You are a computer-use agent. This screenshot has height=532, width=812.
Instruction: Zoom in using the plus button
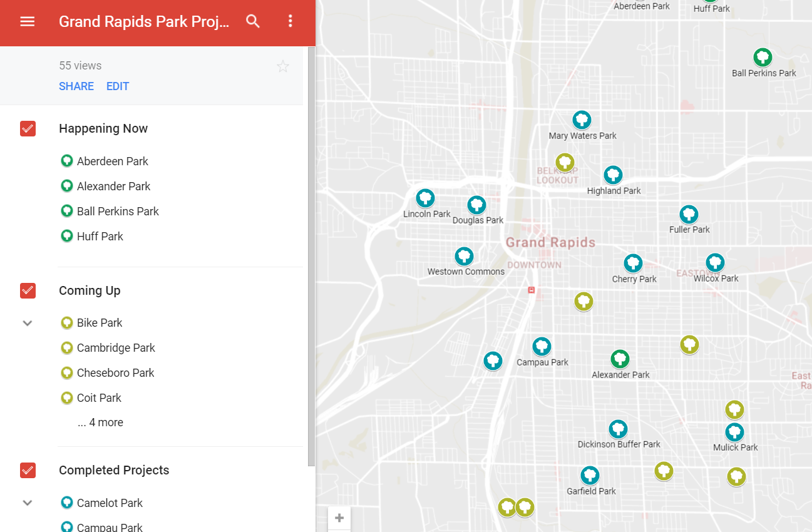click(339, 518)
